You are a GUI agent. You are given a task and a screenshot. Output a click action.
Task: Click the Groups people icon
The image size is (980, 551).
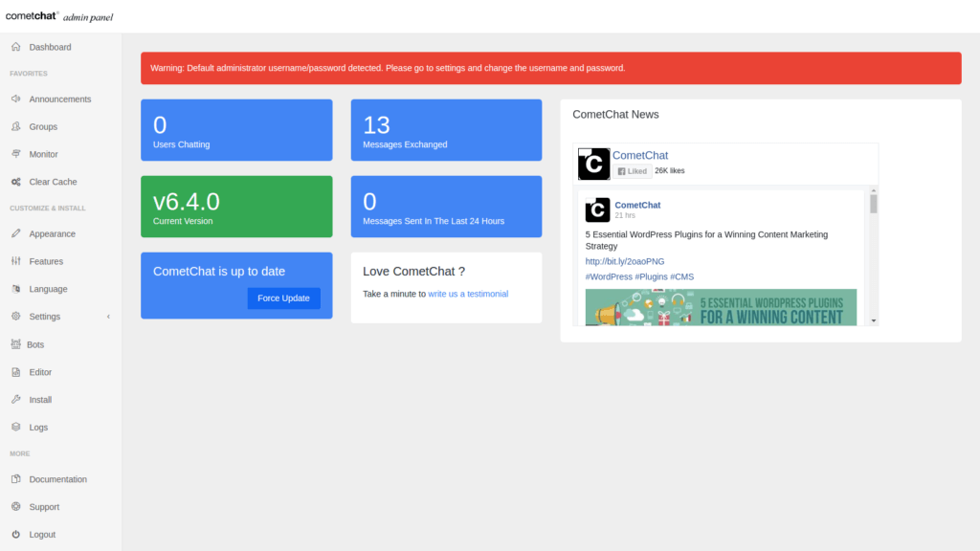coord(15,126)
